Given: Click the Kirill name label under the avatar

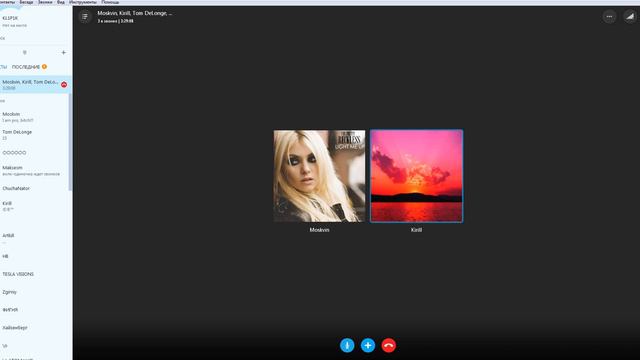Looking at the screenshot, I should click(416, 230).
